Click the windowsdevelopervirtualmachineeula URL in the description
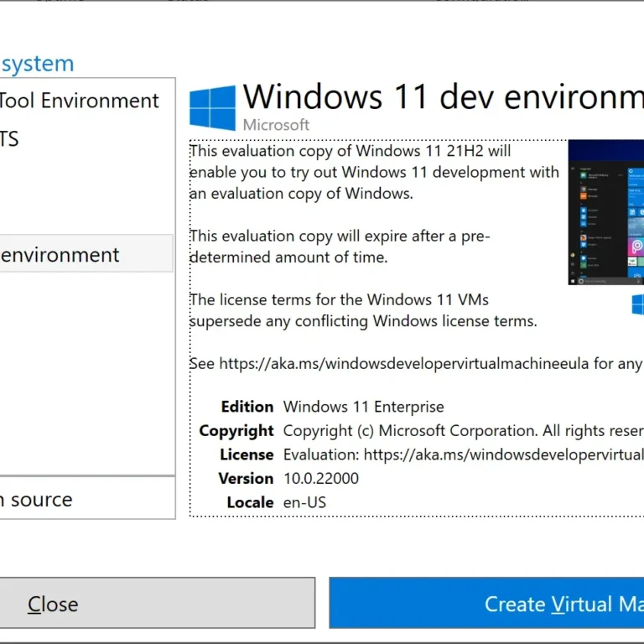This screenshot has width=644, height=644. 403,363
